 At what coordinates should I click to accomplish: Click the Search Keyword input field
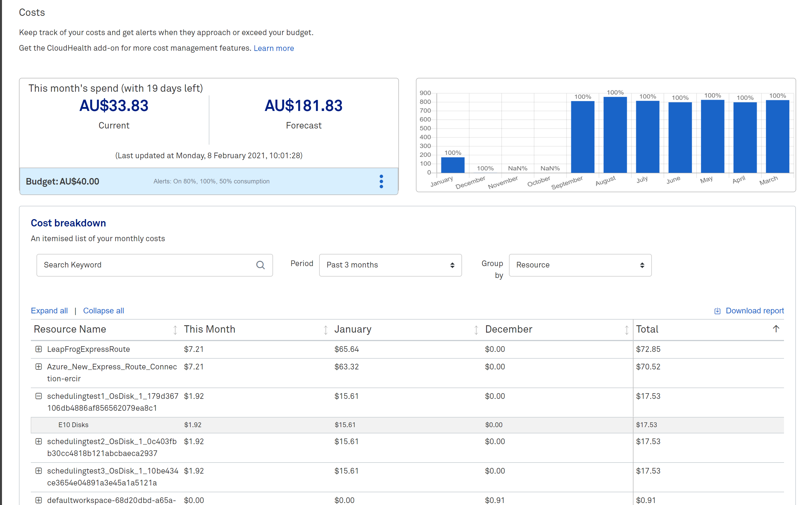(147, 265)
